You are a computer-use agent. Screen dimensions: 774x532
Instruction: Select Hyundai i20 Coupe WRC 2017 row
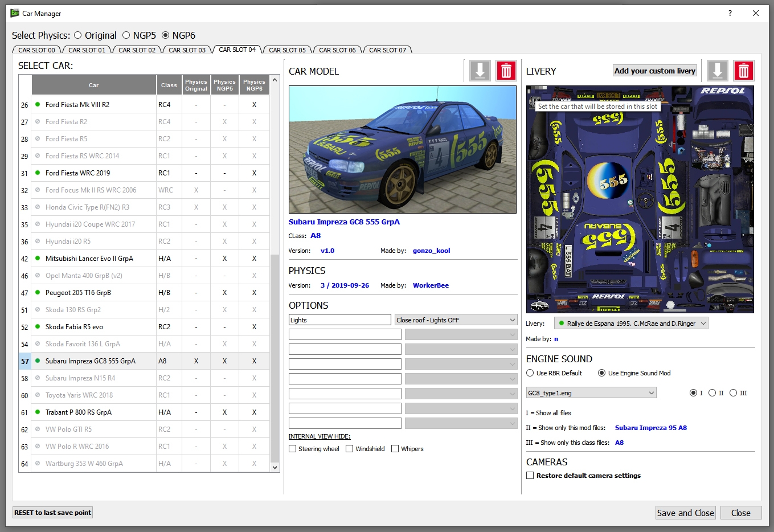click(x=144, y=224)
